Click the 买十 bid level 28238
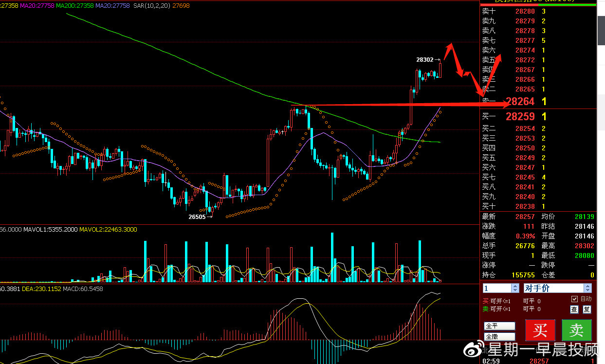 525,206
